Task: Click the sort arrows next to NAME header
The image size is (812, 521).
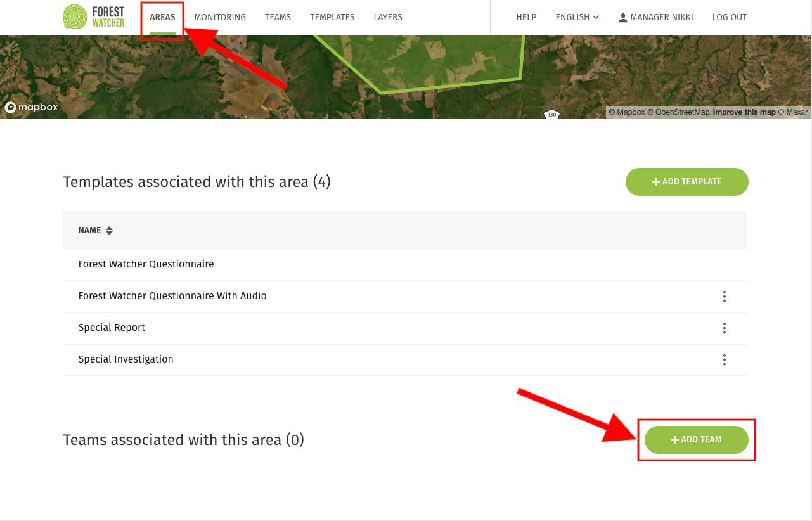Action: coord(109,230)
